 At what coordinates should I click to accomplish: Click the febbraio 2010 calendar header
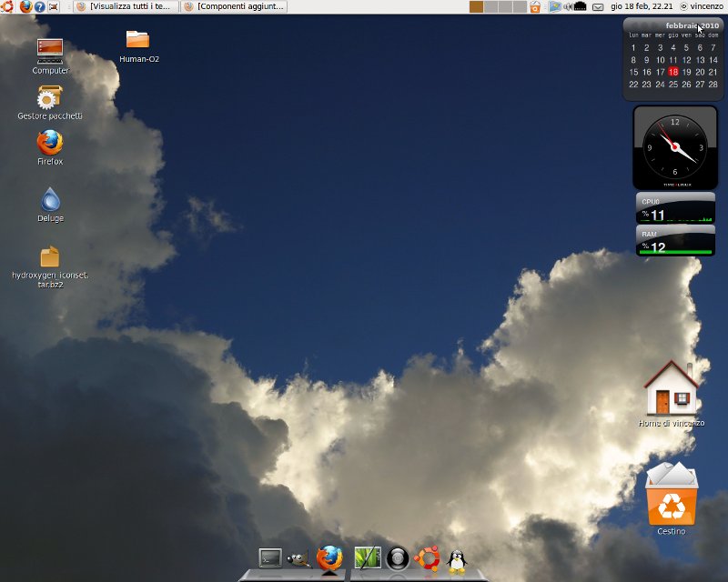[x=693, y=25]
